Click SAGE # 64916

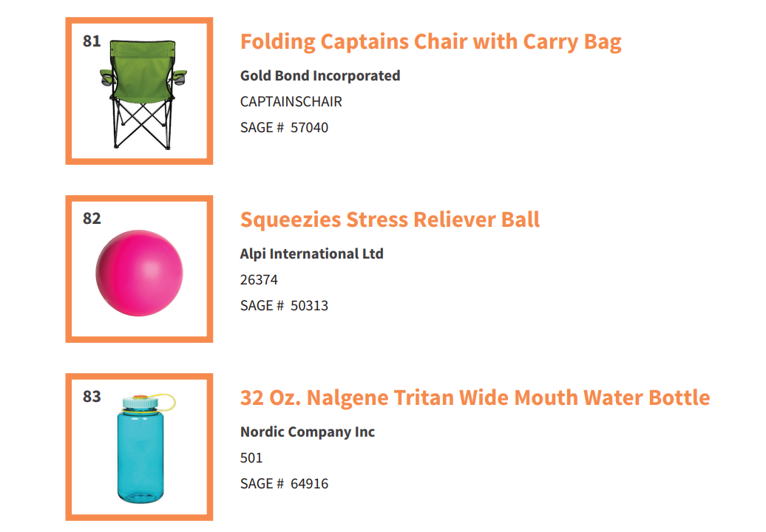pos(284,484)
